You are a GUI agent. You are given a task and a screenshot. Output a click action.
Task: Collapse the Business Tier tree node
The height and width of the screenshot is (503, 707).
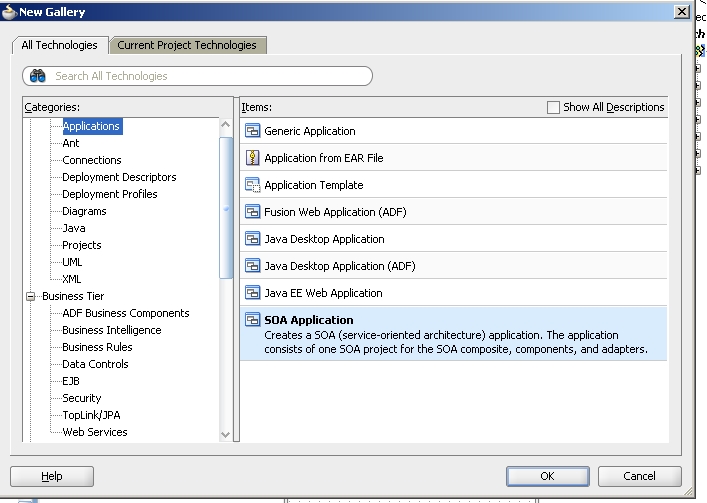(x=31, y=296)
